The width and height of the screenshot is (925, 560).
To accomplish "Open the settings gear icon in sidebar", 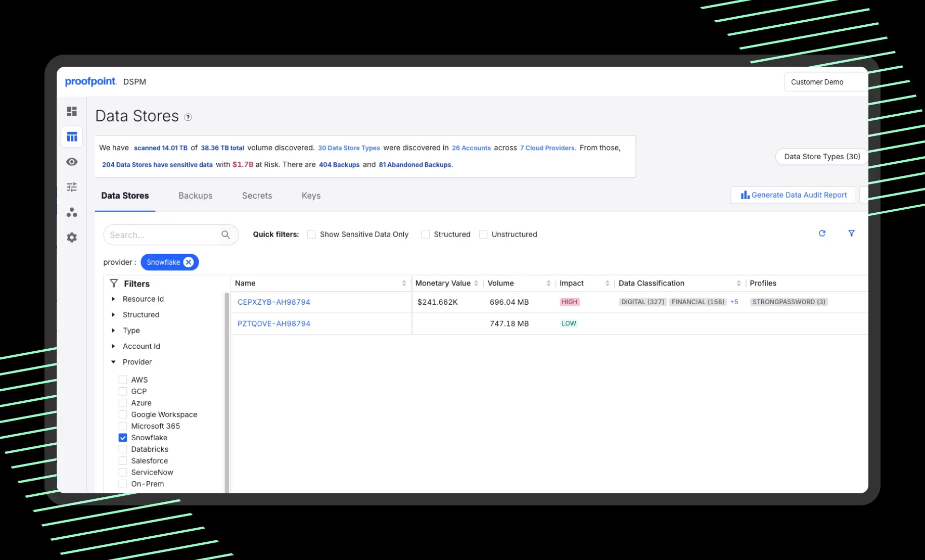I will pos(72,238).
